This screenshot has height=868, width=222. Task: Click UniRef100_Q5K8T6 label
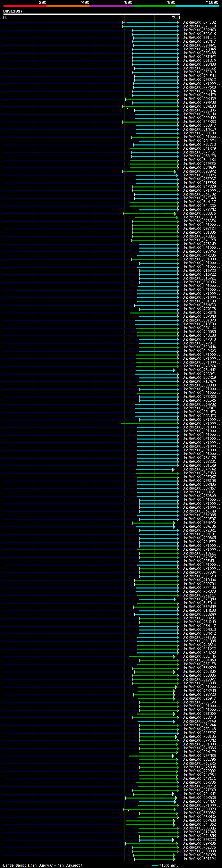pyautogui.click(x=199, y=312)
